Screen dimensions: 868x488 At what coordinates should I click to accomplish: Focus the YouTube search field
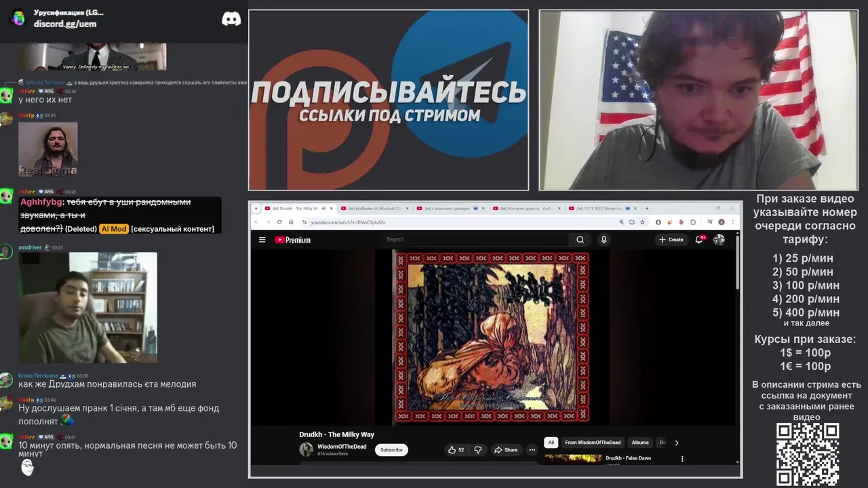[x=476, y=239]
